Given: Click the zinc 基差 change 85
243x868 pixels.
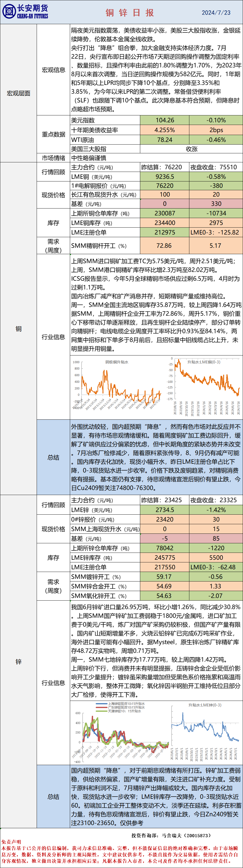Looking at the screenshot, I should [216, 539].
